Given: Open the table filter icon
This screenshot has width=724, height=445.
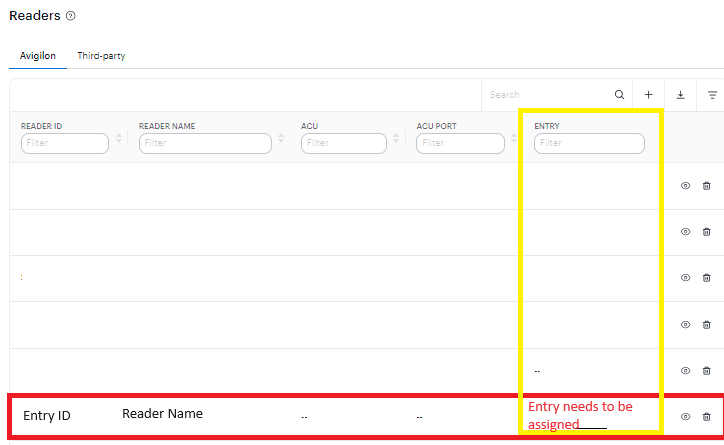Looking at the screenshot, I should (712, 95).
